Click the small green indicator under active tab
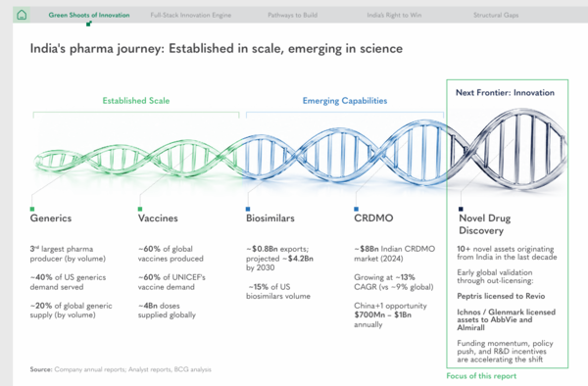Viewport: 588px width, 386px height. pos(89,24)
